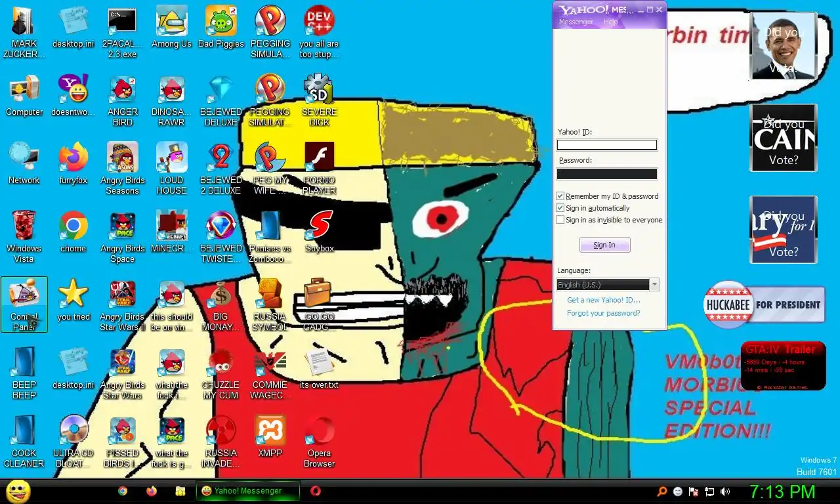Select the BIG MONAY money bag icon
Screen dimensions: 840x504
click(220, 304)
